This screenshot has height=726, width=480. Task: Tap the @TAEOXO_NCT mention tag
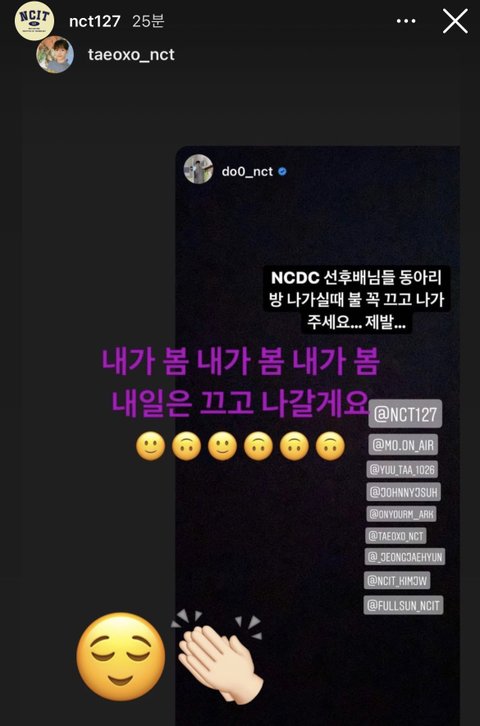coord(396,536)
